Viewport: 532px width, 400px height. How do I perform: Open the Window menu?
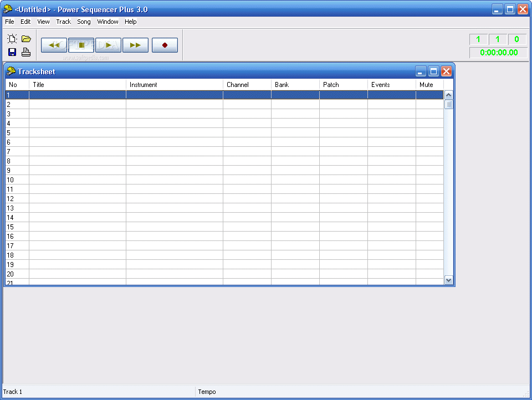coord(108,22)
